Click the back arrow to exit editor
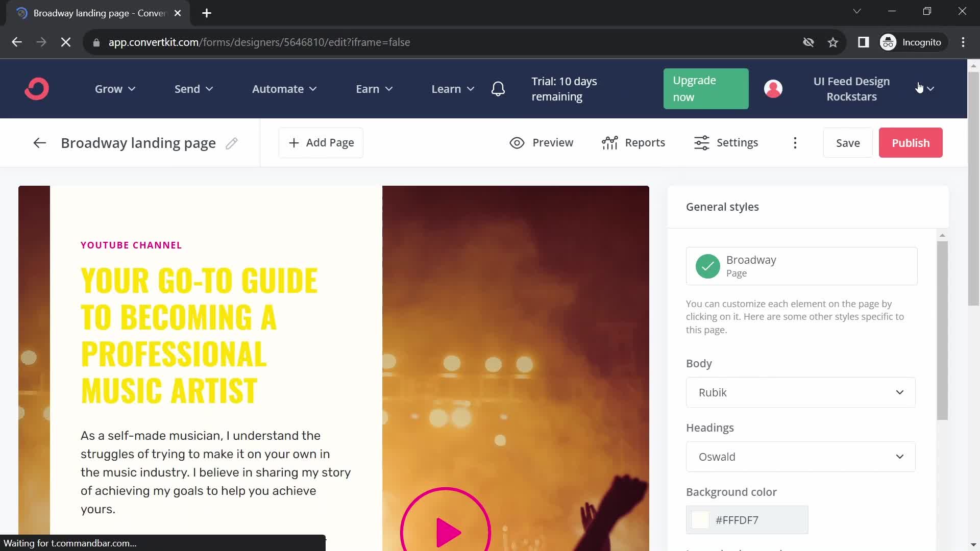The width and height of the screenshot is (980, 551). click(x=40, y=143)
